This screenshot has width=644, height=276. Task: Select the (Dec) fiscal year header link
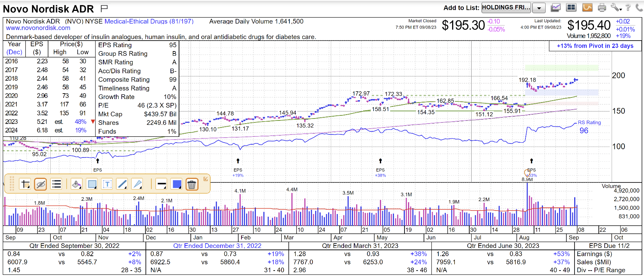point(14,52)
